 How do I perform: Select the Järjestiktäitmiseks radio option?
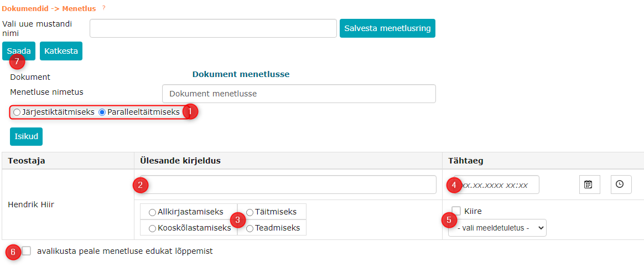click(17, 112)
